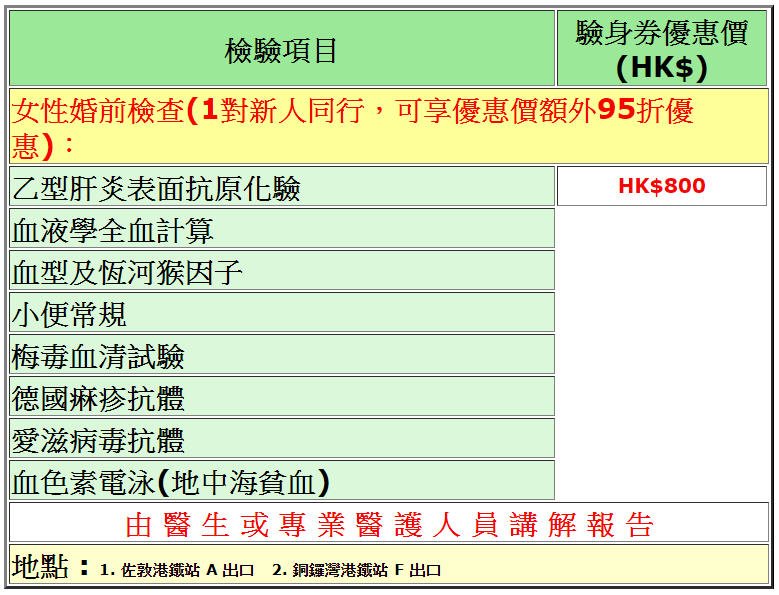Viewport: 779px width, 595px height.
Task: Pick the 愛滋病毒抗體 test item
Action: pos(98,441)
